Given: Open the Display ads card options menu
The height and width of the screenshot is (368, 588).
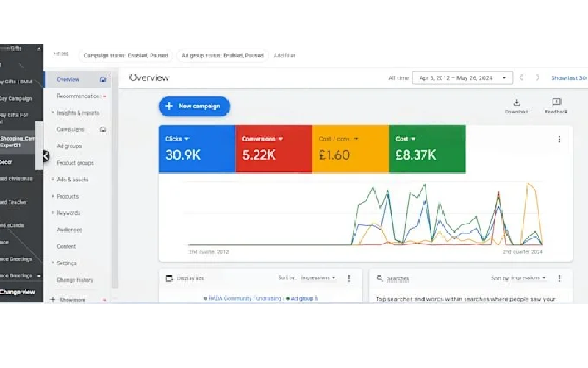Looking at the screenshot, I should (x=349, y=278).
